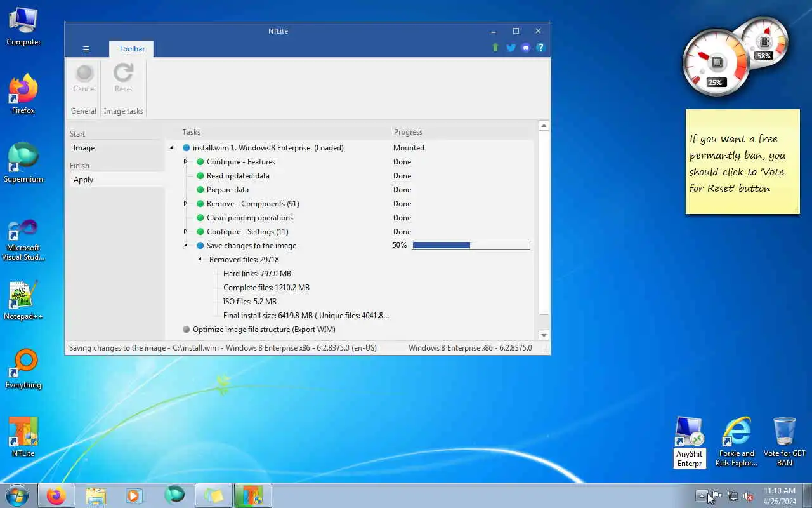The image size is (812, 508).
Task: Click the yellow sticky note text
Action: (x=738, y=164)
